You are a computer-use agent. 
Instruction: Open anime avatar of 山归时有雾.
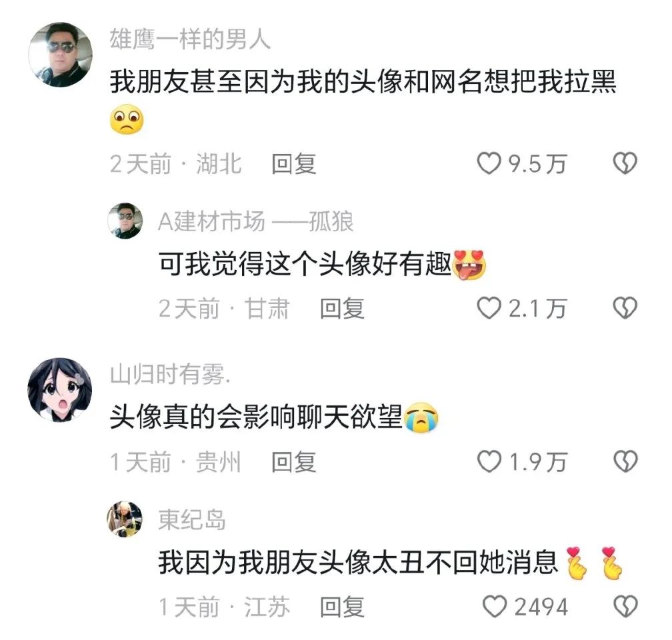click(x=60, y=389)
